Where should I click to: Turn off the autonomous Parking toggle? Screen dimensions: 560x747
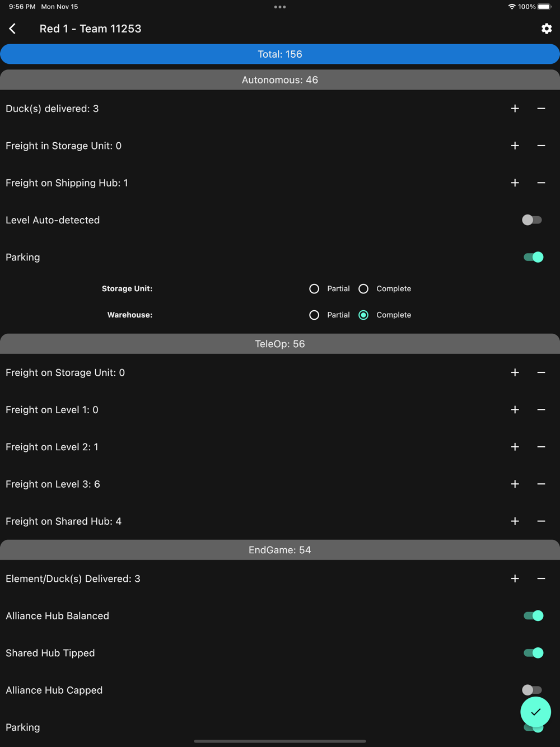tap(533, 257)
